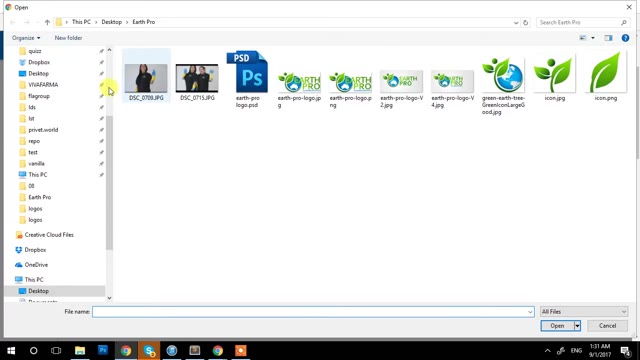Open the VIVAFARMA folder in sidebar
This screenshot has width=640, height=360.
coord(43,85)
